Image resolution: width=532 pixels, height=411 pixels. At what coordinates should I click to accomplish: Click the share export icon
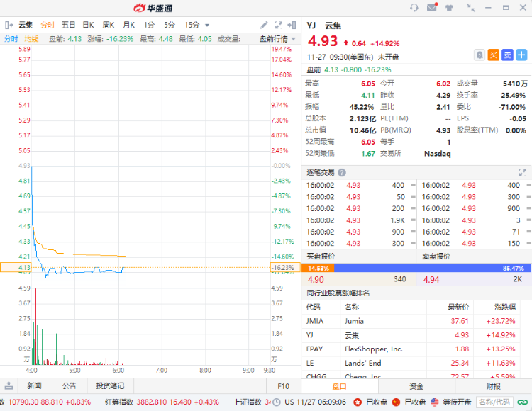pyautogui.click(x=9, y=385)
